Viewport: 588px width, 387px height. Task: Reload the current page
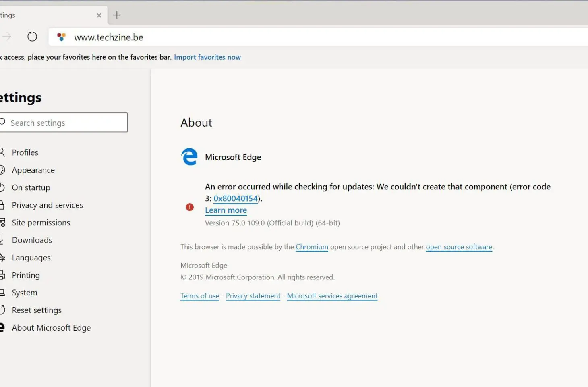(x=32, y=36)
